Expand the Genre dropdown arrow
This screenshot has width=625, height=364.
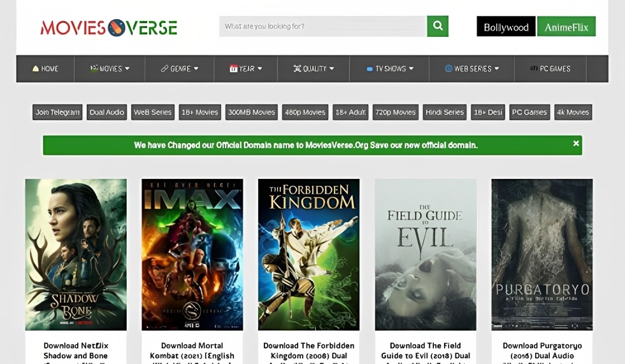196,69
